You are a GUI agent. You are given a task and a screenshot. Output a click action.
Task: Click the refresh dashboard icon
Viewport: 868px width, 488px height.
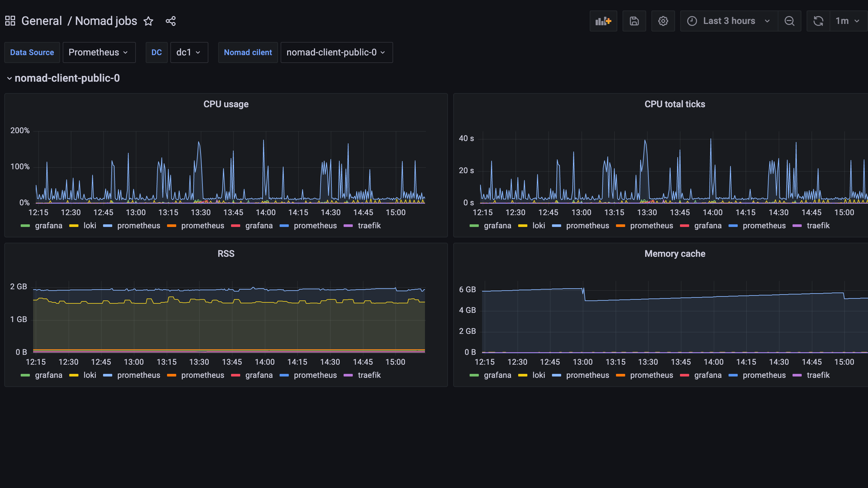click(x=818, y=21)
